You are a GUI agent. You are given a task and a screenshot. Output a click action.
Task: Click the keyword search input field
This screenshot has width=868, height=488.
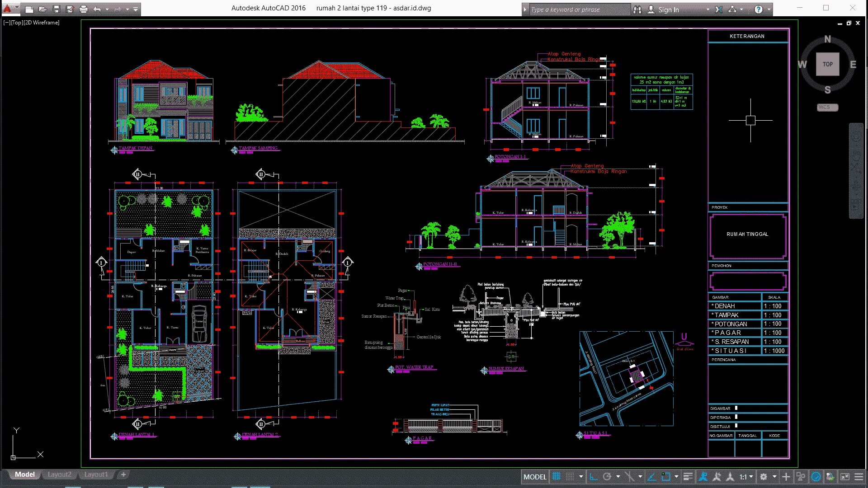[579, 9]
